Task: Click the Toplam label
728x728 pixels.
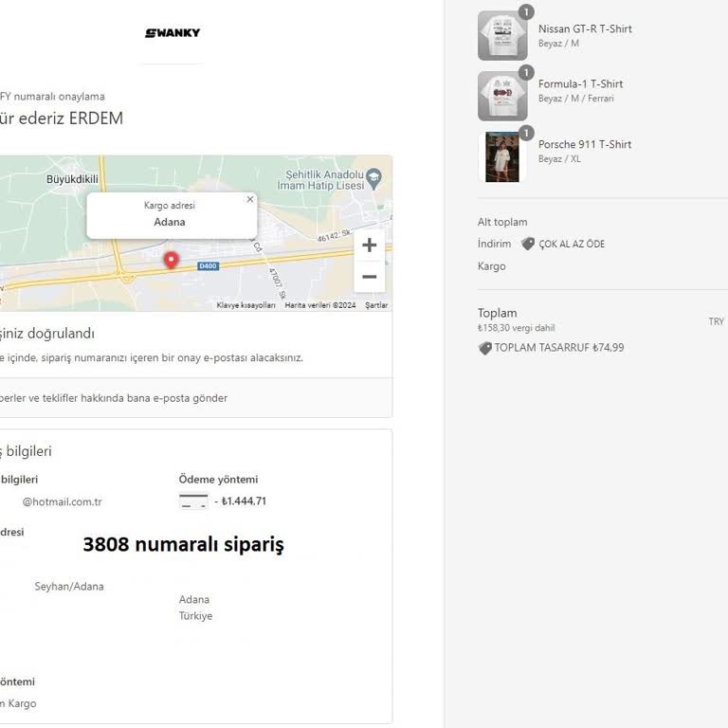Action: 498,313
